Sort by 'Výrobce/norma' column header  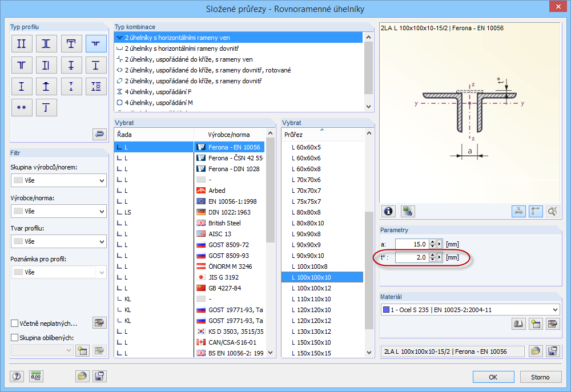(229, 135)
